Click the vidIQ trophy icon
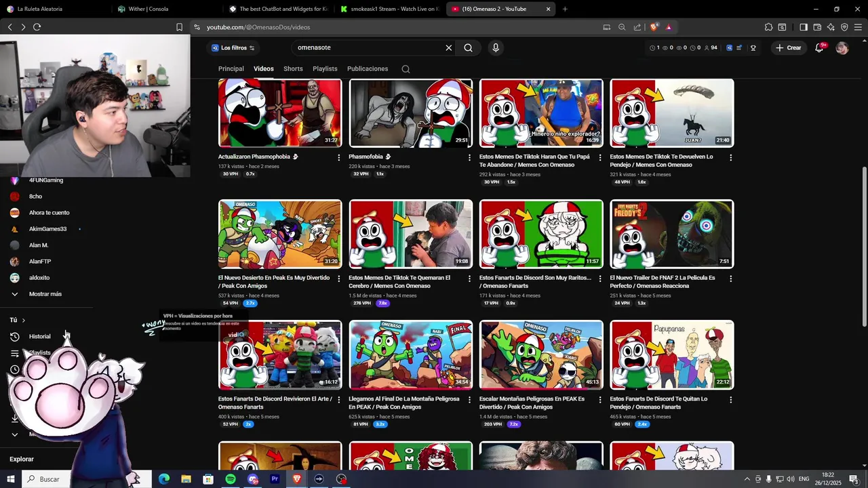Viewport: 868px width, 488px height. (753, 47)
